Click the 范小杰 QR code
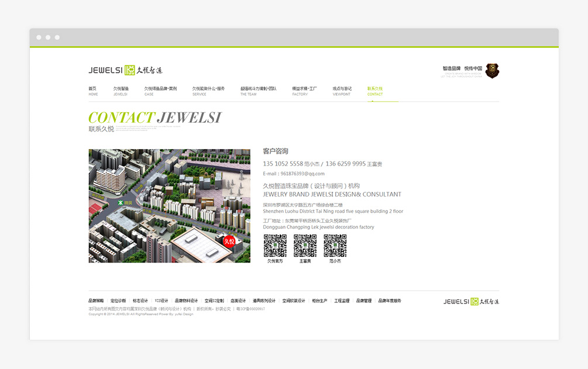Viewport: 588px width, 369px height. pyautogui.click(x=335, y=246)
